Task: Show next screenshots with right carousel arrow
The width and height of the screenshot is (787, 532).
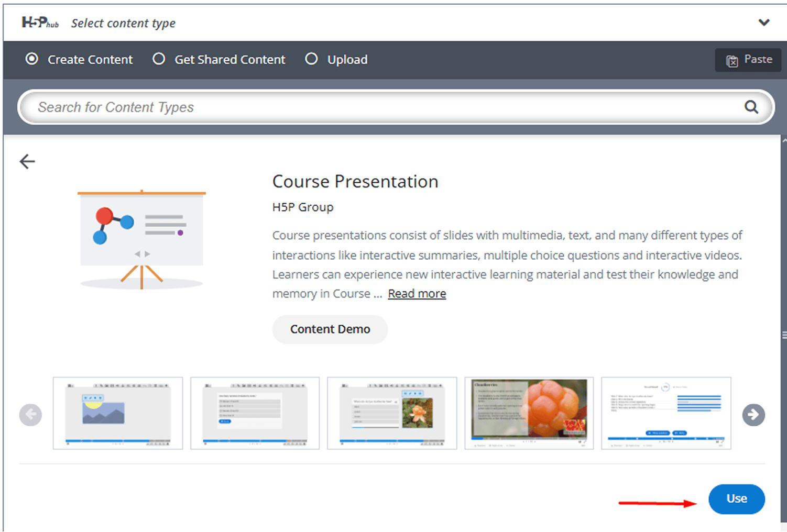Action: (753, 415)
